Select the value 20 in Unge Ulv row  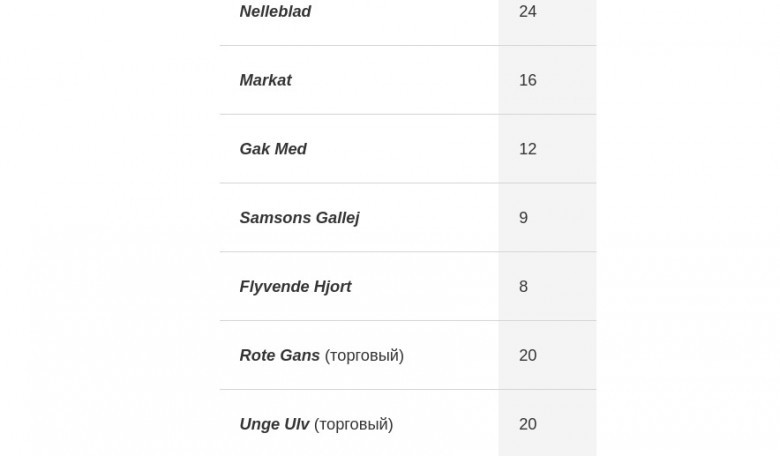(x=528, y=424)
